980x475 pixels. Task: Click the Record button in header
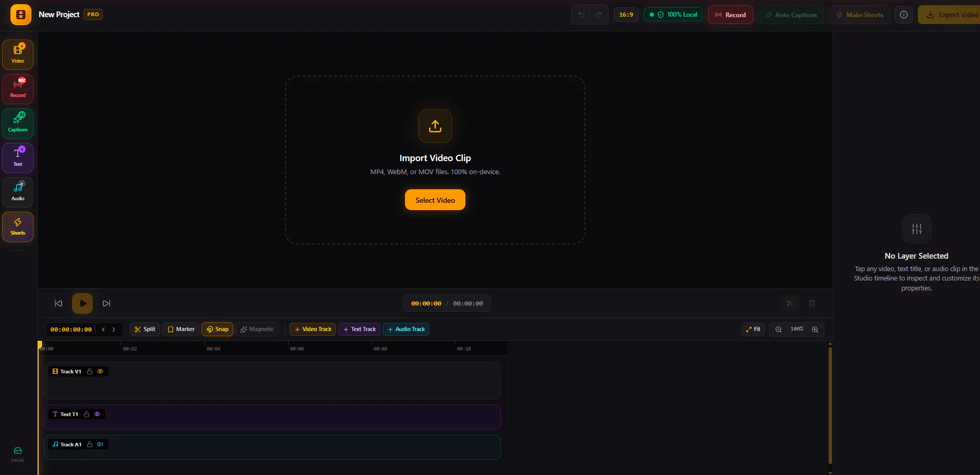point(731,15)
